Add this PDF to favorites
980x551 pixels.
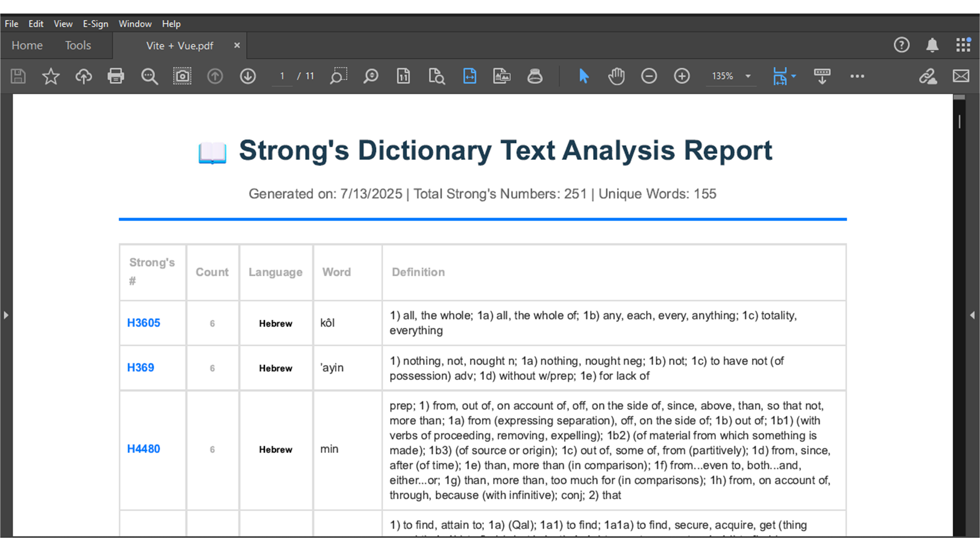click(x=50, y=76)
